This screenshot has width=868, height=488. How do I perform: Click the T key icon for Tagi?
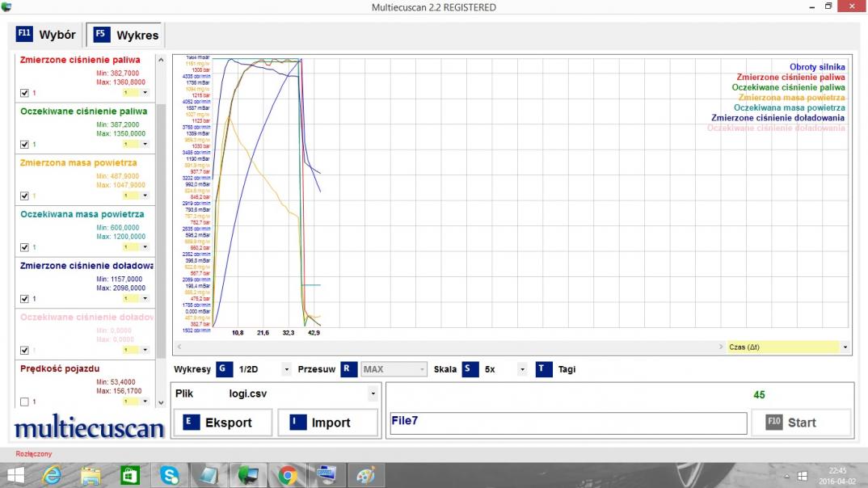pos(544,369)
